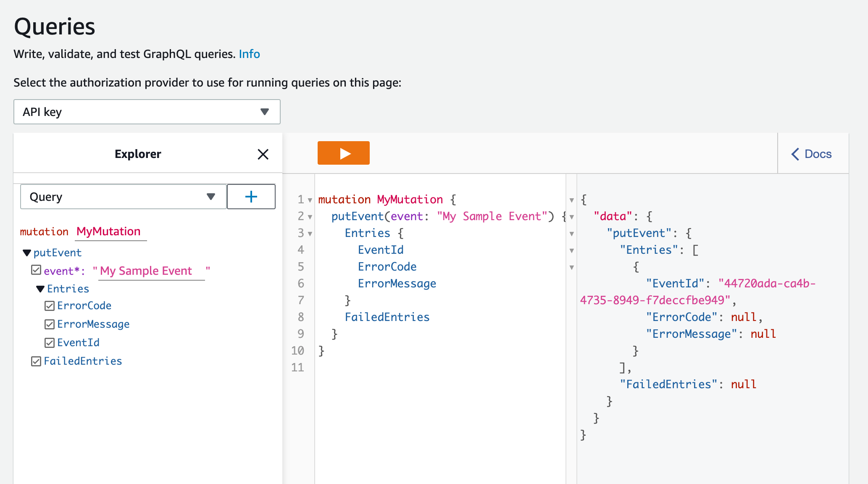Edit the MyMutation name field in Explorer
Viewport: 868px width, 484px height.
point(110,231)
